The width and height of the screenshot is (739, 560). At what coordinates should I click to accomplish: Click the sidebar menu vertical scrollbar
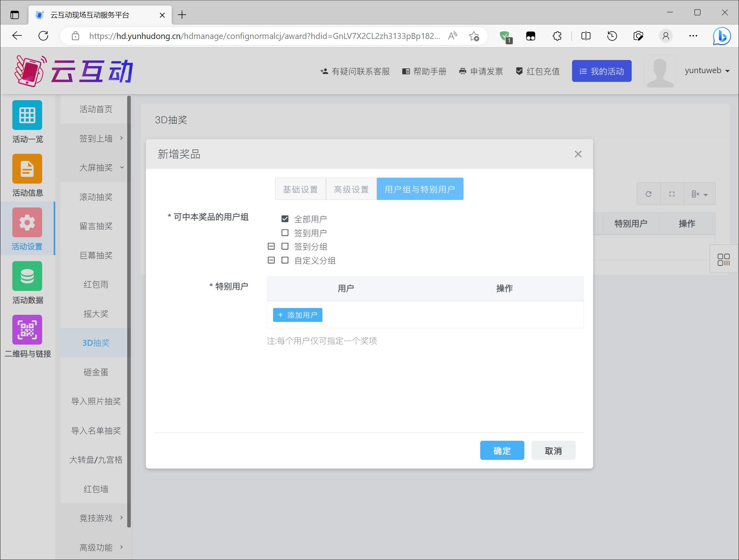(x=129, y=310)
